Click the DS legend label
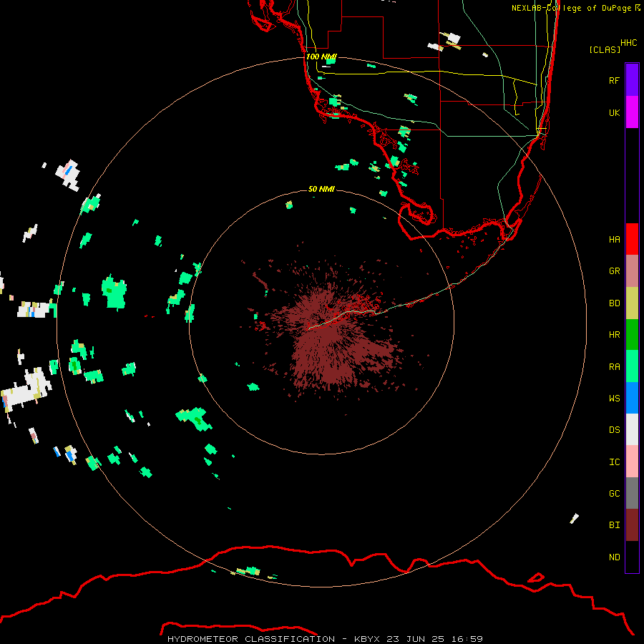This screenshot has width=644, height=644. click(614, 430)
